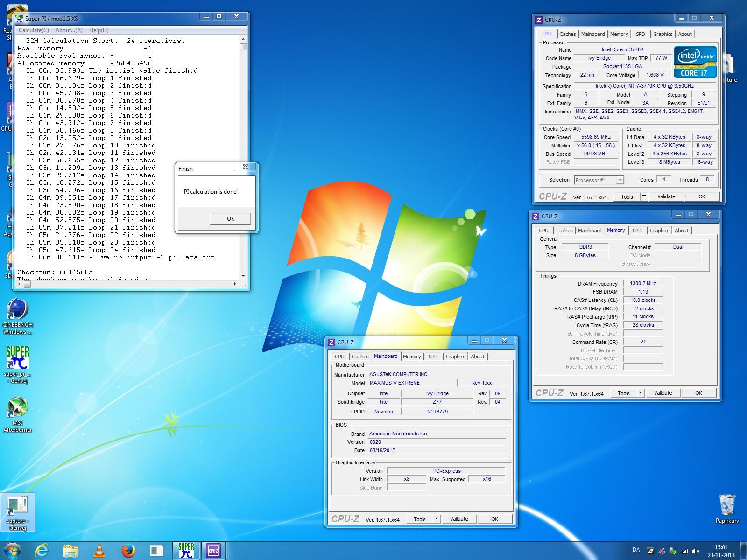Open the Mainboard tab in Memory window
This screenshot has width=747, height=560.
[x=589, y=231]
